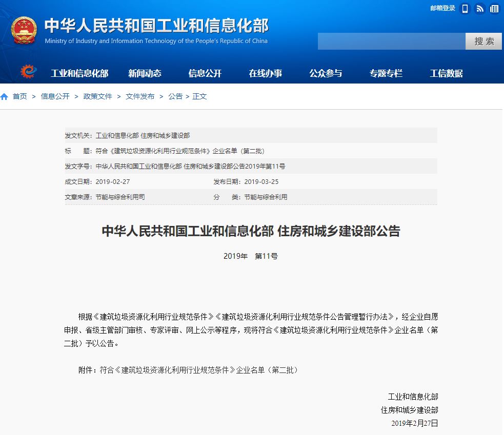Click 成文日期 value 2019-02-27
Image resolution: width=504 pixels, height=435 pixels.
[113, 182]
